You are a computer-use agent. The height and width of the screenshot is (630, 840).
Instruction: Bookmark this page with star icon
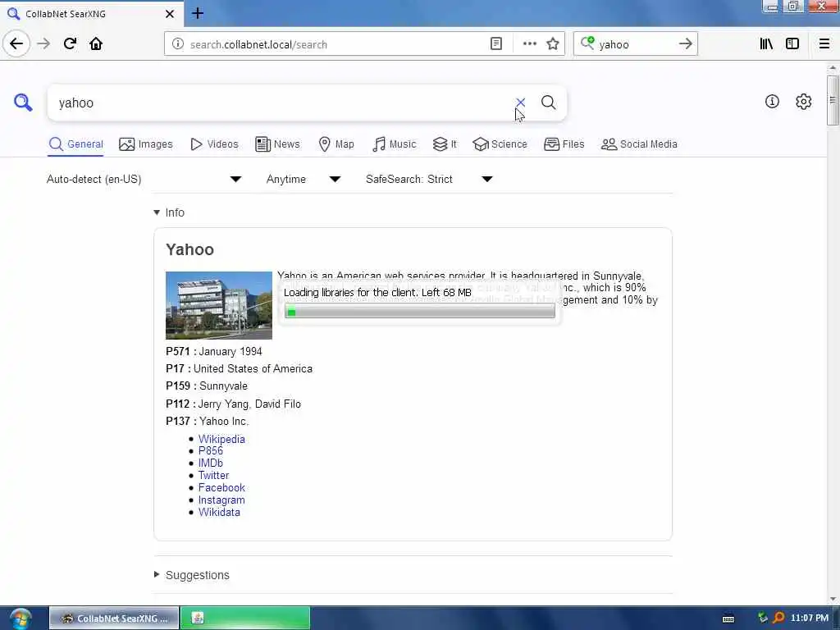tap(553, 44)
